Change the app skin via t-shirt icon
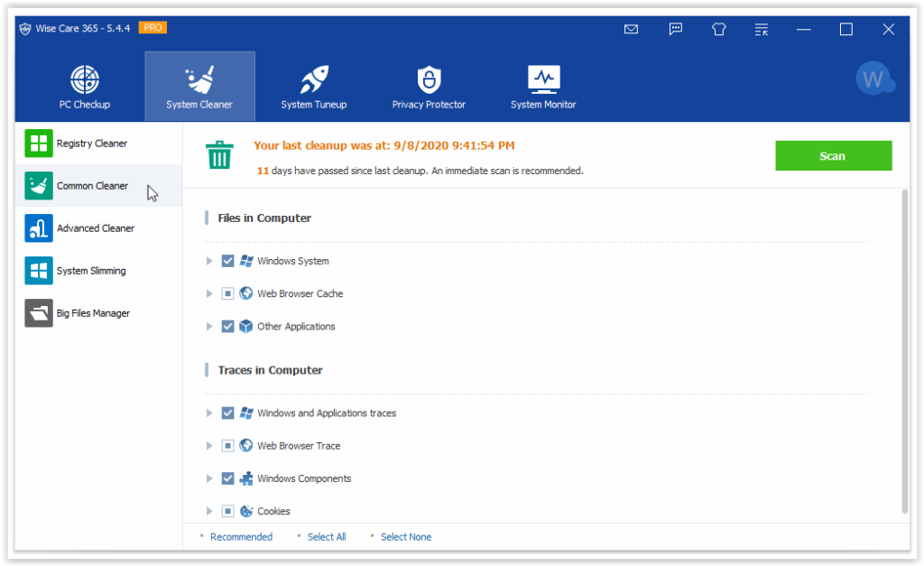The image size is (924, 566). [x=718, y=29]
